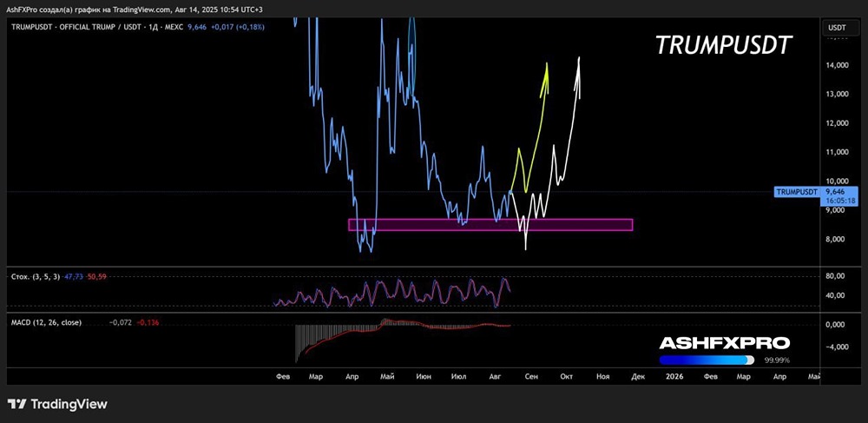This screenshot has width=868, height=423.
Task: Click the stochastic value 47,73
Action: point(73,276)
